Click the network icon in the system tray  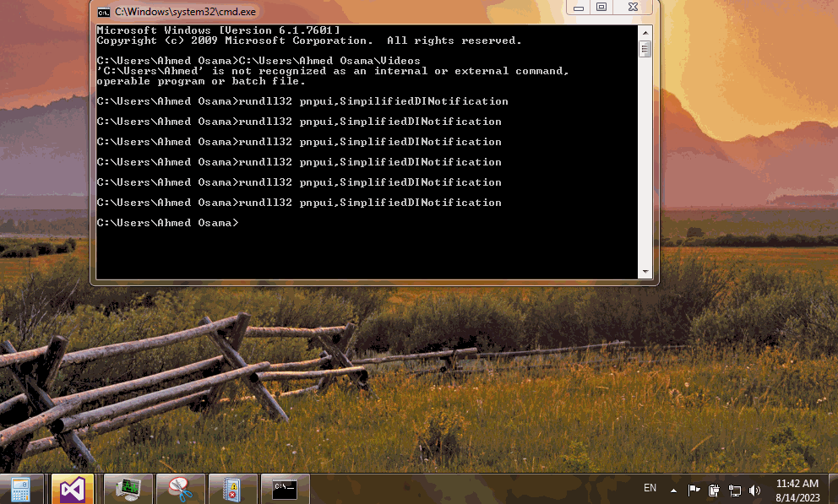tap(735, 490)
